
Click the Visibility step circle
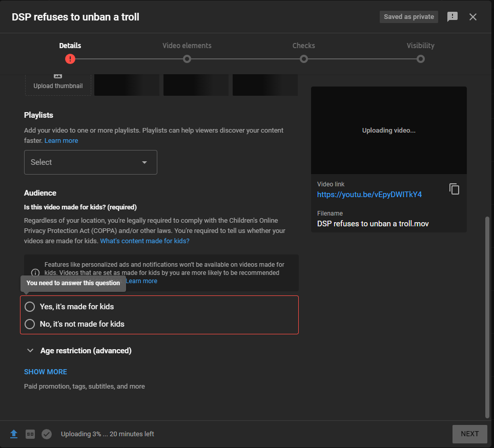420,59
